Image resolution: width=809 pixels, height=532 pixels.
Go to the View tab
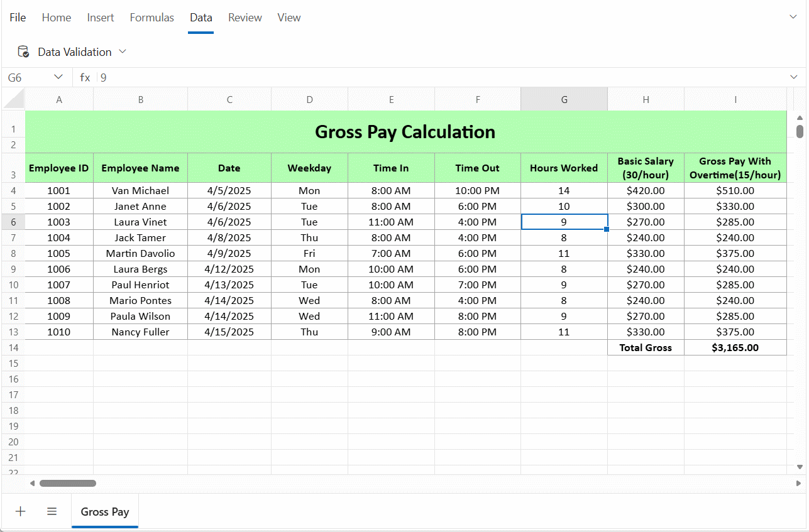click(x=289, y=18)
